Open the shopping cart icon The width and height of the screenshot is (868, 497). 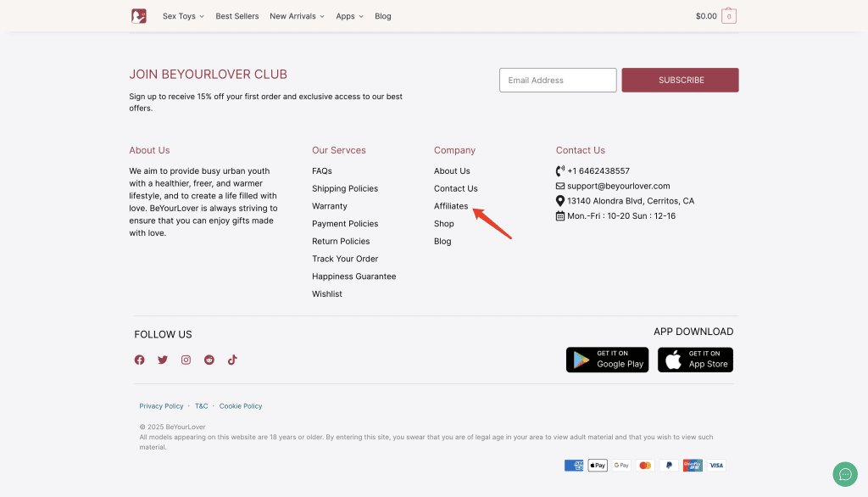point(729,16)
